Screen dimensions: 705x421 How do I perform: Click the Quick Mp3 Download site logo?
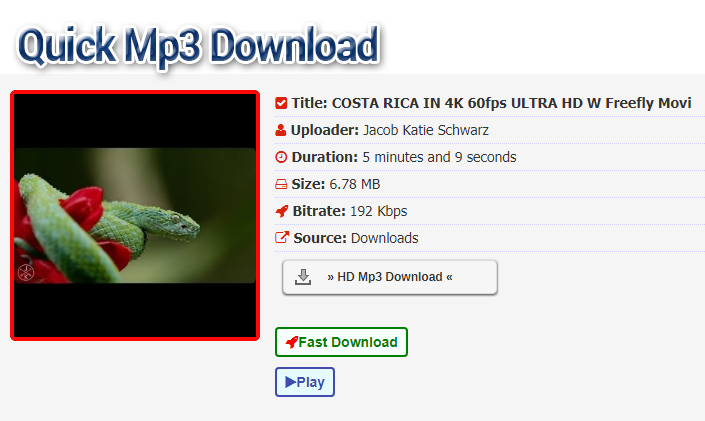pos(198,46)
